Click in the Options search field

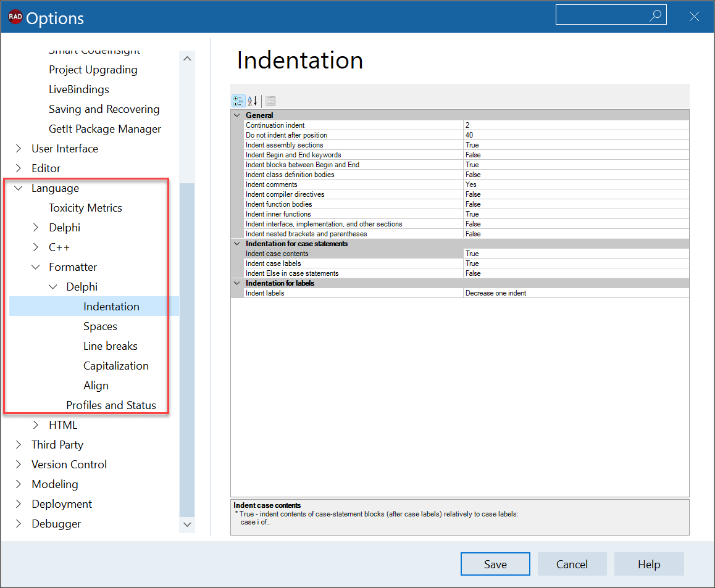[602, 16]
